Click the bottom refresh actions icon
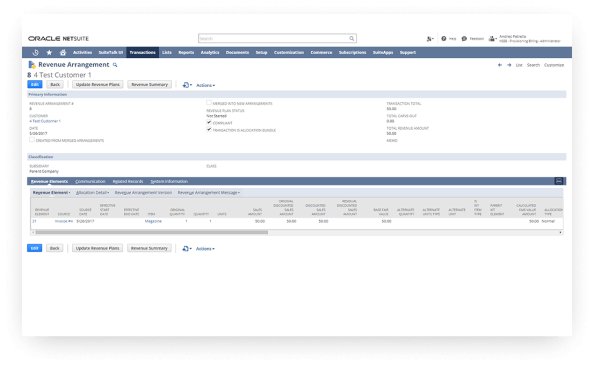This screenshot has width=594, height=367. point(186,249)
